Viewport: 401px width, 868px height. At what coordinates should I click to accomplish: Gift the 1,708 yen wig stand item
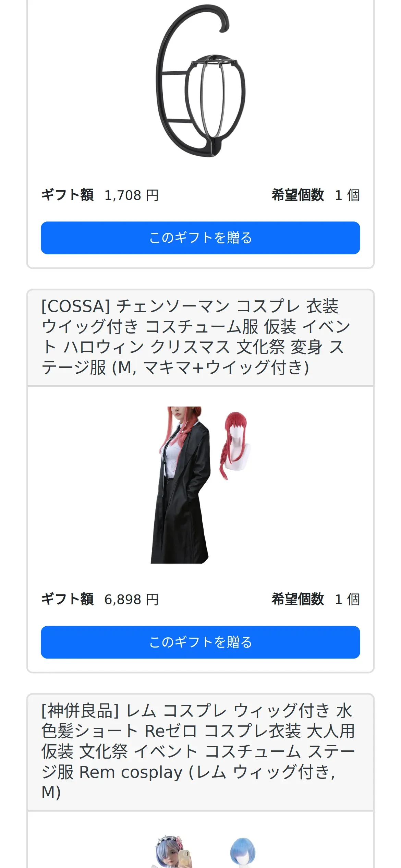click(200, 238)
